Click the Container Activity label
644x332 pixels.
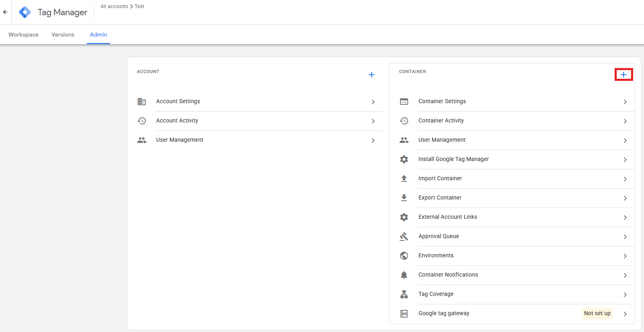click(441, 120)
